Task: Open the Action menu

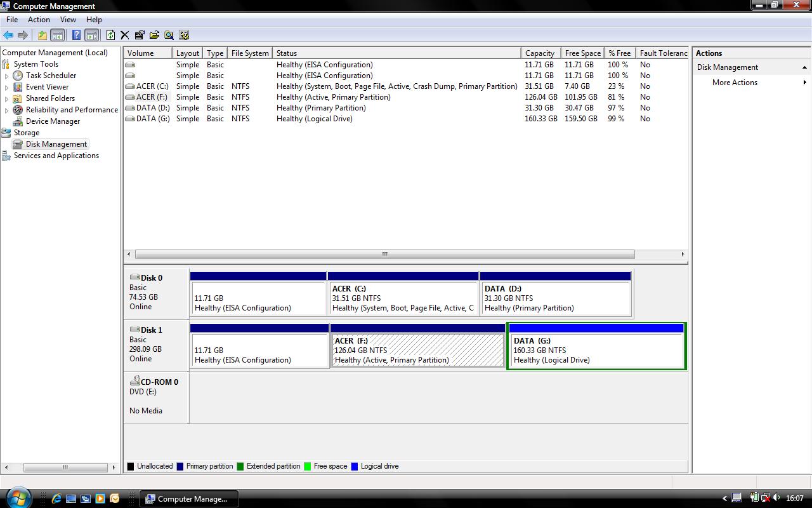Action: pyautogui.click(x=39, y=20)
